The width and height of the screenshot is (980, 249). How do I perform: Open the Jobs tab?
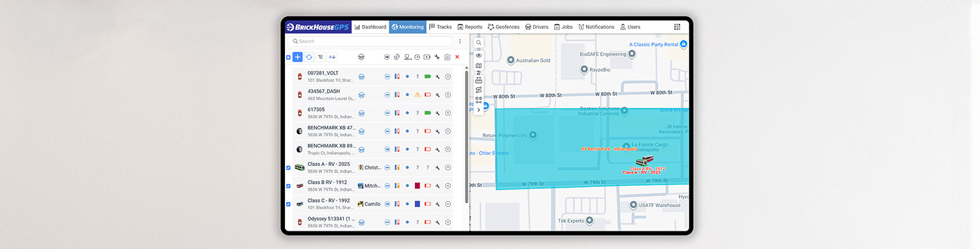click(x=563, y=27)
